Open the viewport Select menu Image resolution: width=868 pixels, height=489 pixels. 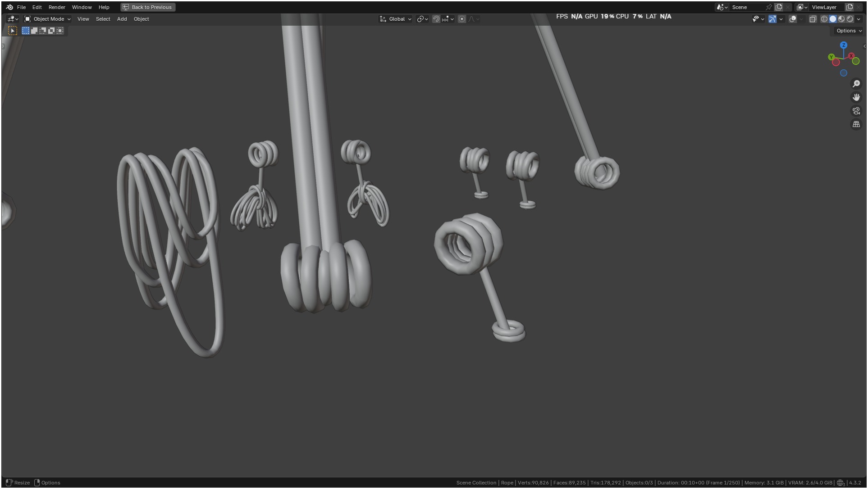(x=103, y=19)
